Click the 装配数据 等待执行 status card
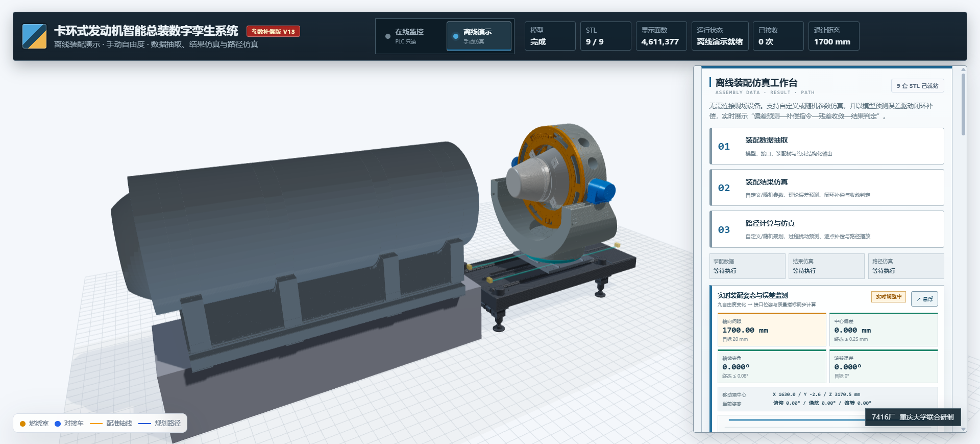The image size is (980, 444). pos(747,266)
